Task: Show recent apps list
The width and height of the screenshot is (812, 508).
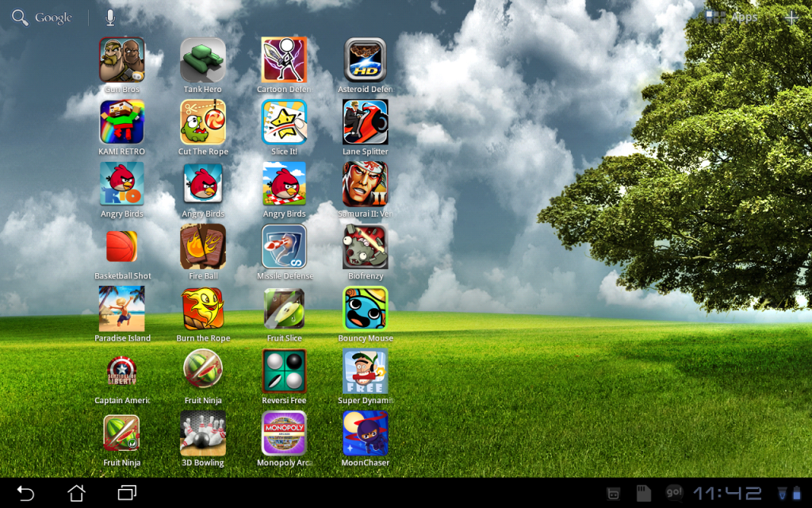Action: point(127,493)
